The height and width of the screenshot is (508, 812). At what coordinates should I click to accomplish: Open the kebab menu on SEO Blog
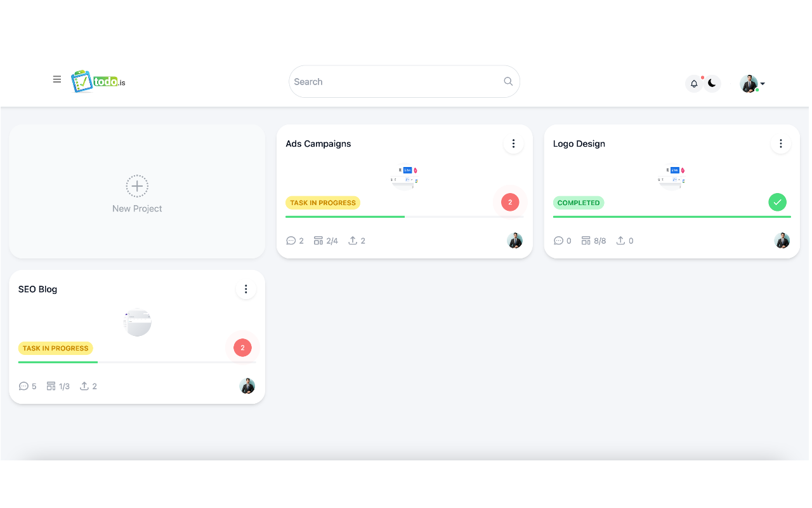(x=246, y=289)
